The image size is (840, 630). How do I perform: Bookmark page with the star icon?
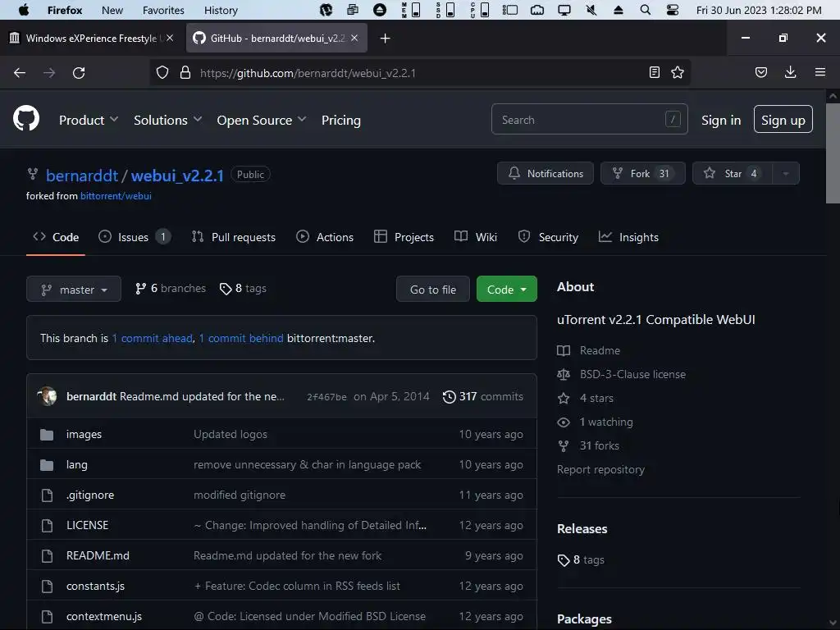point(677,72)
